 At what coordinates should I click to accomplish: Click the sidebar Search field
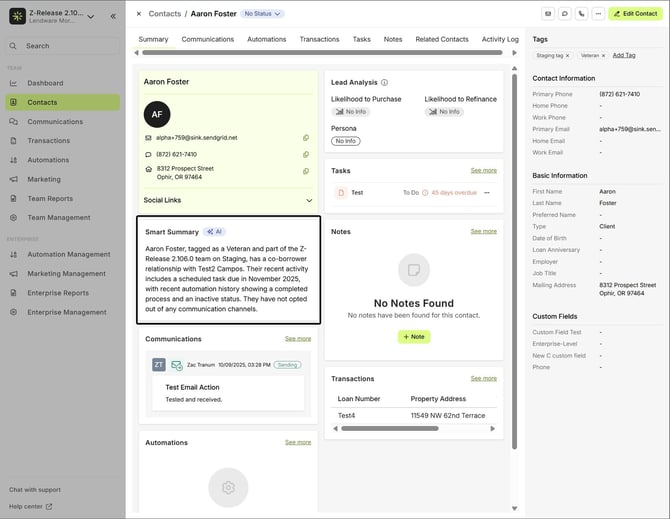[63, 46]
